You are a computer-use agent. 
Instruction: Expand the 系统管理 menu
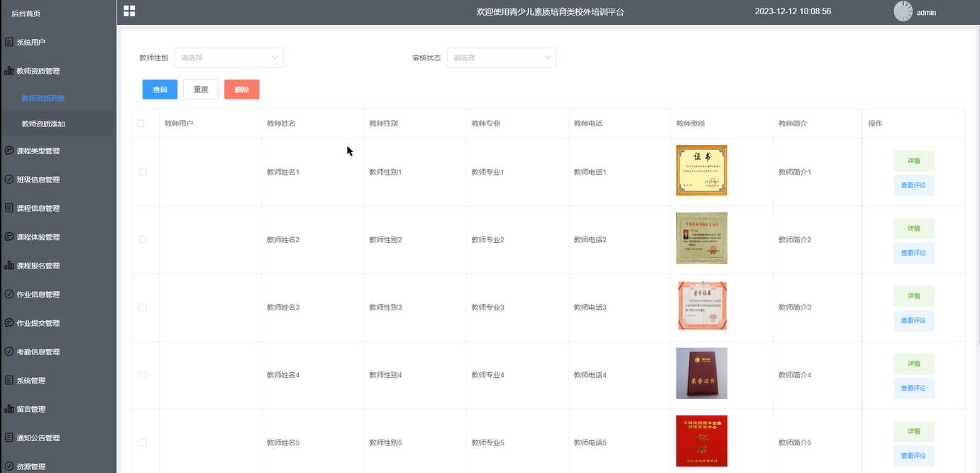pyautogui.click(x=58, y=380)
